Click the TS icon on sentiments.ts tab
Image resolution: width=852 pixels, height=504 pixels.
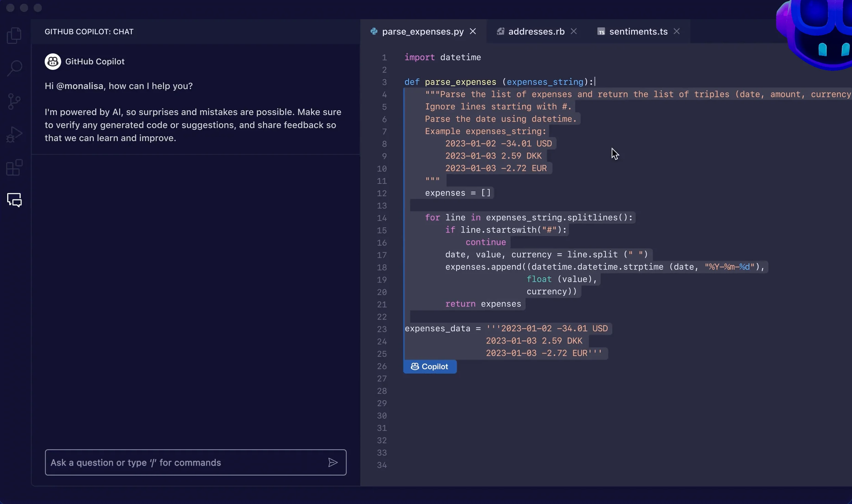click(601, 31)
